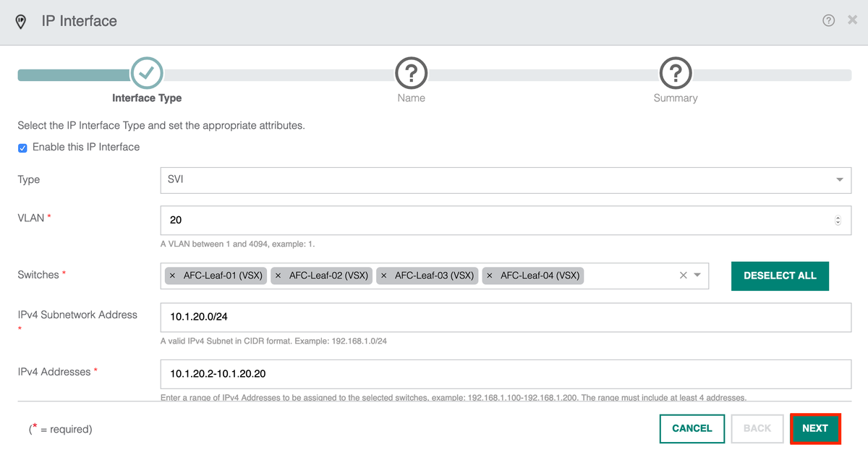This screenshot has height=455, width=868.
Task: Open help using the question mark icon
Action: click(x=828, y=20)
